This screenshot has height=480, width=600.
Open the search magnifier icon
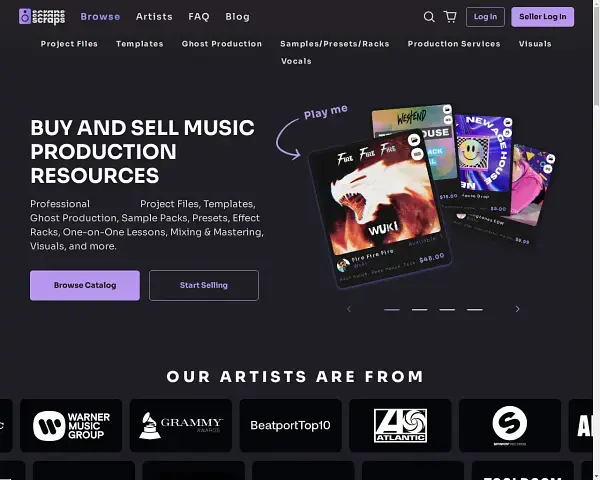pos(429,17)
